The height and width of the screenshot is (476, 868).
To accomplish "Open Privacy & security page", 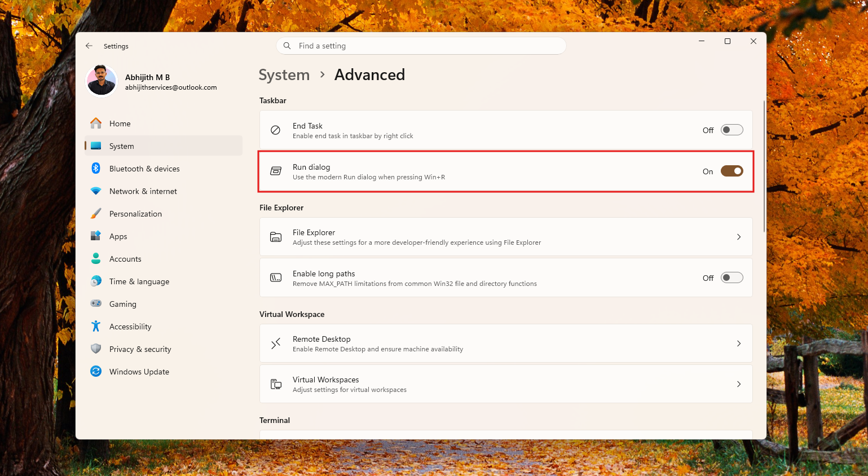I will tap(164, 349).
